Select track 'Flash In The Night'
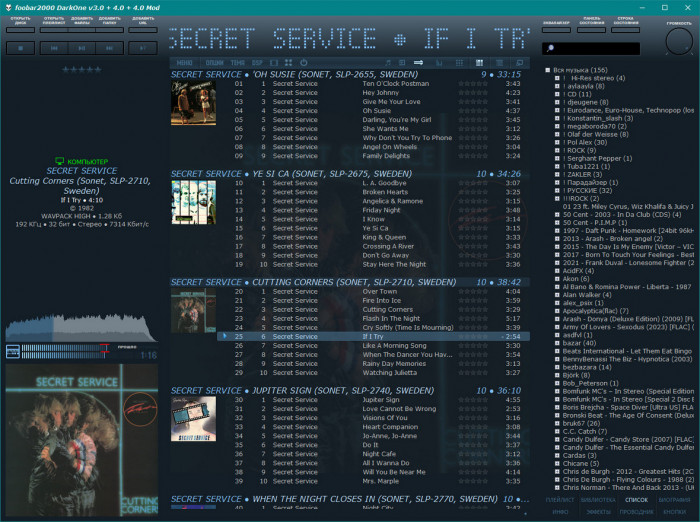700x522 pixels. pyautogui.click(x=373, y=319)
